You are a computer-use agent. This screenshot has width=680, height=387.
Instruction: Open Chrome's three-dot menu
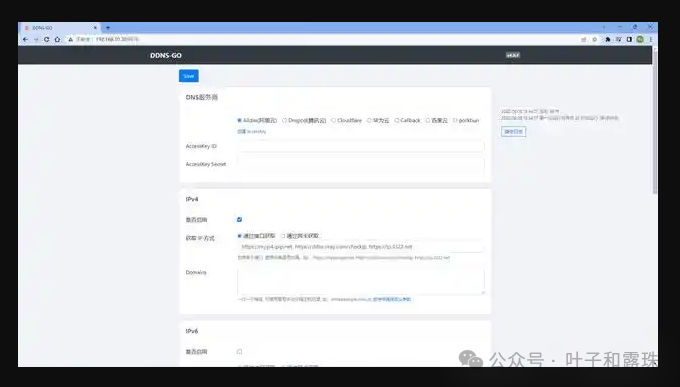point(651,39)
